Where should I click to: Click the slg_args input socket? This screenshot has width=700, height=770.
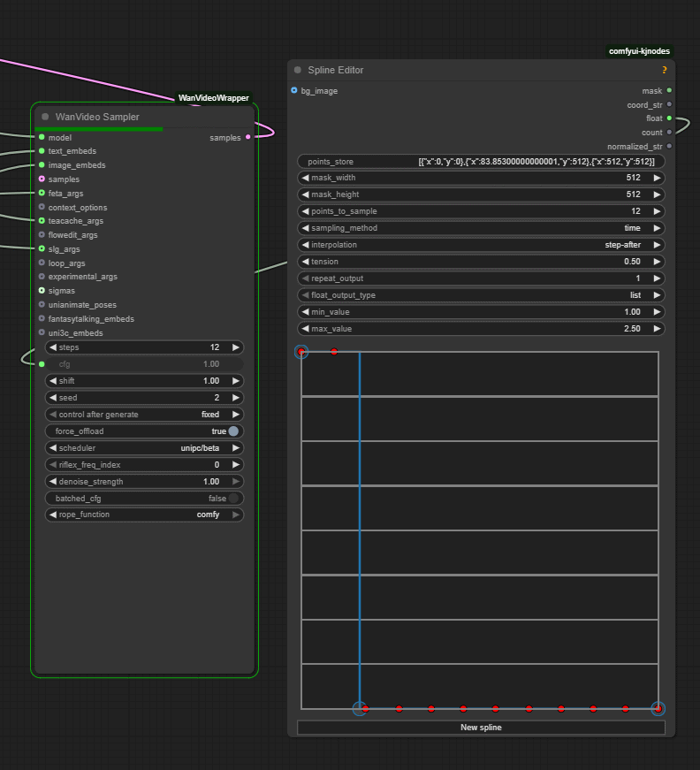[42, 248]
